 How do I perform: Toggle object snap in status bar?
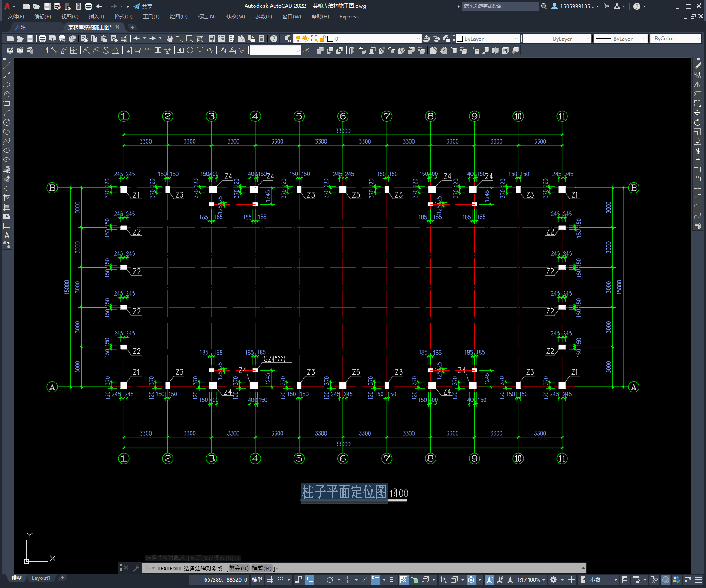click(x=376, y=580)
